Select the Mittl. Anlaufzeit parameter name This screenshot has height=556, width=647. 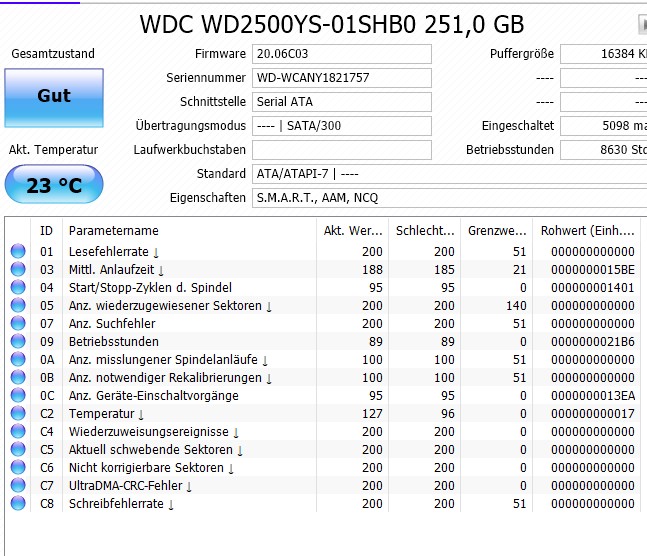[111, 270]
